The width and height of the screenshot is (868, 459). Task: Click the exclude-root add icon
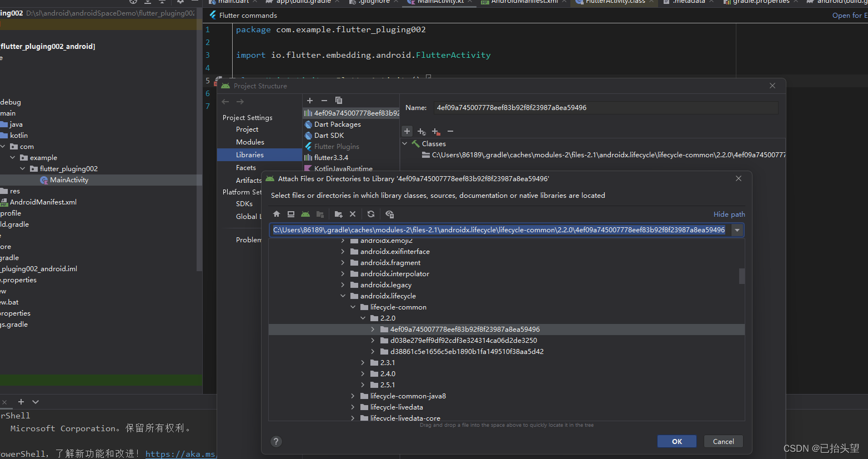point(436,132)
